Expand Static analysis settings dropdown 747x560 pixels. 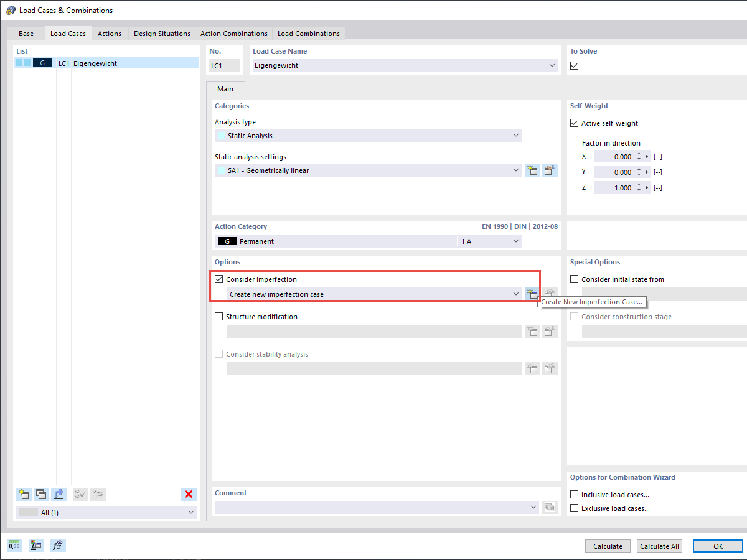[515, 170]
